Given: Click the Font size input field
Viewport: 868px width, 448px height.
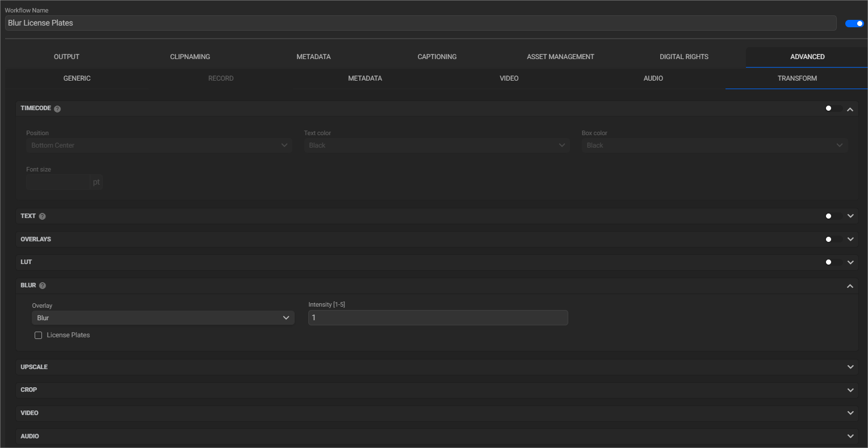Looking at the screenshot, I should (x=58, y=182).
